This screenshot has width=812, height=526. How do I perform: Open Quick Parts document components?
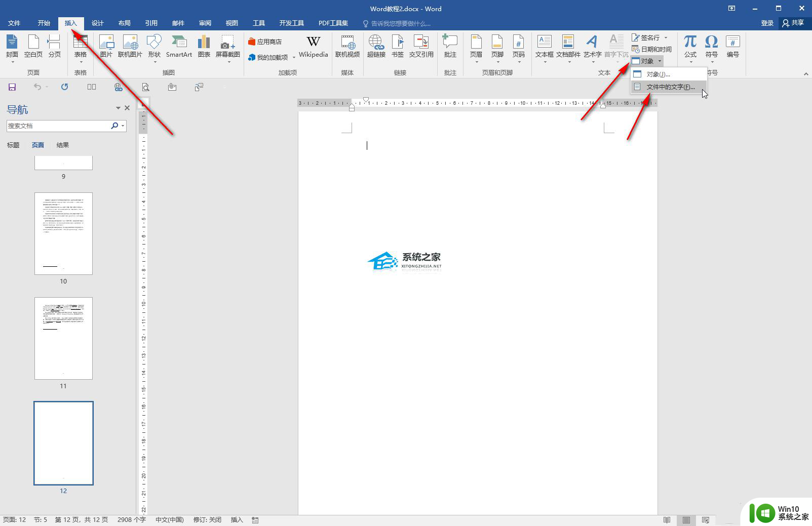(x=568, y=48)
